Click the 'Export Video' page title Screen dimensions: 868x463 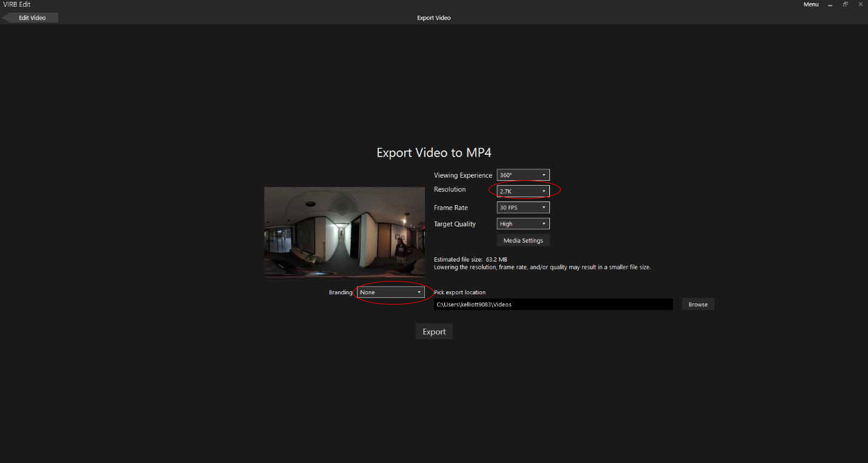tap(434, 18)
